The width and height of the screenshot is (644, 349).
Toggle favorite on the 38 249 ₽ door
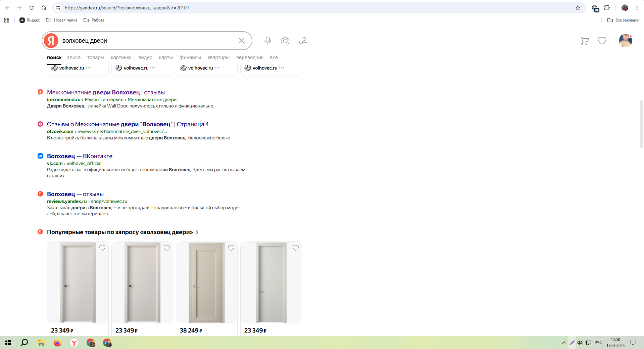click(231, 248)
